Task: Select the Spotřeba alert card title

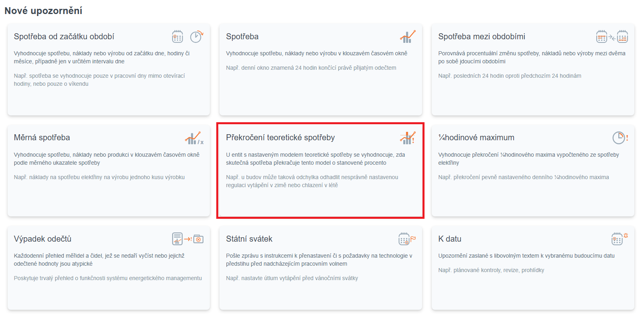Action: pos(242,36)
